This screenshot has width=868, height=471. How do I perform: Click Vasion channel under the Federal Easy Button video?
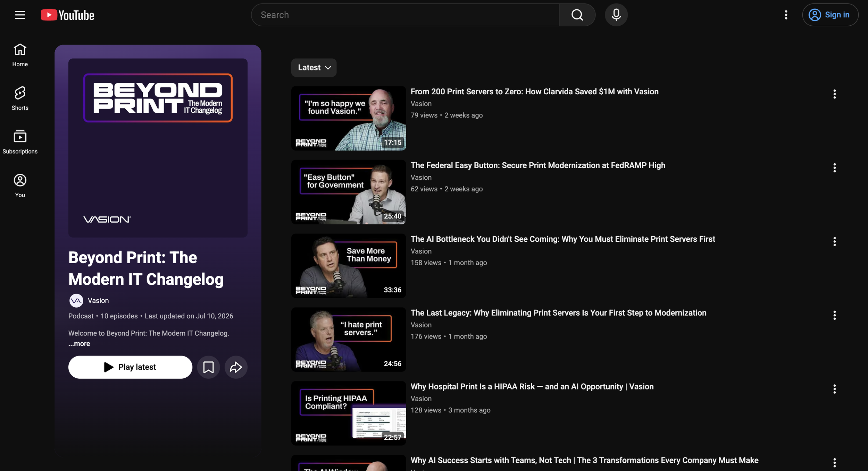pyautogui.click(x=421, y=178)
